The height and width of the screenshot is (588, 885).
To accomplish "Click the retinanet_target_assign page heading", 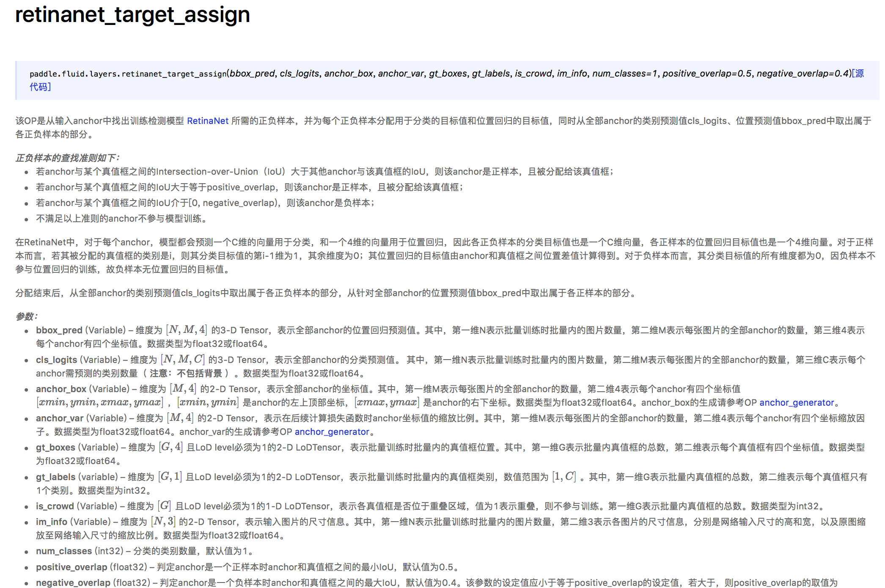I will pos(132,15).
